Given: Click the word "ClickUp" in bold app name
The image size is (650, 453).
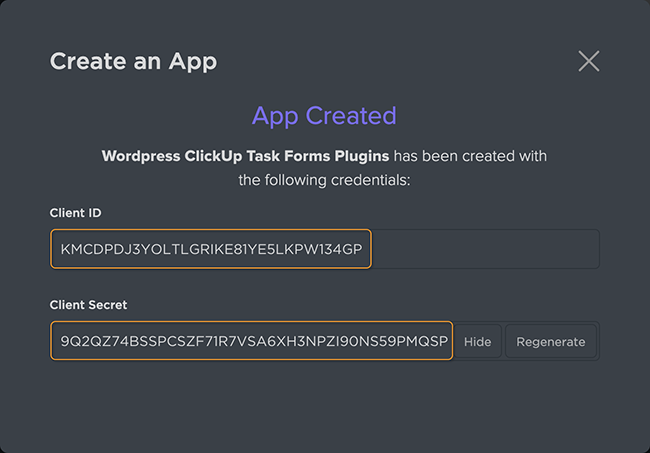Looking at the screenshot, I should tap(213, 156).
